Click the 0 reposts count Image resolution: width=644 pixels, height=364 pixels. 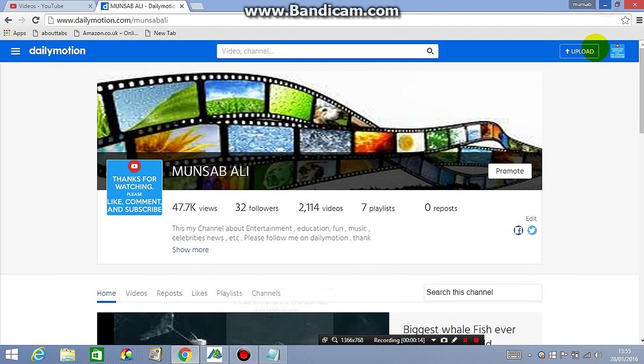(x=441, y=208)
